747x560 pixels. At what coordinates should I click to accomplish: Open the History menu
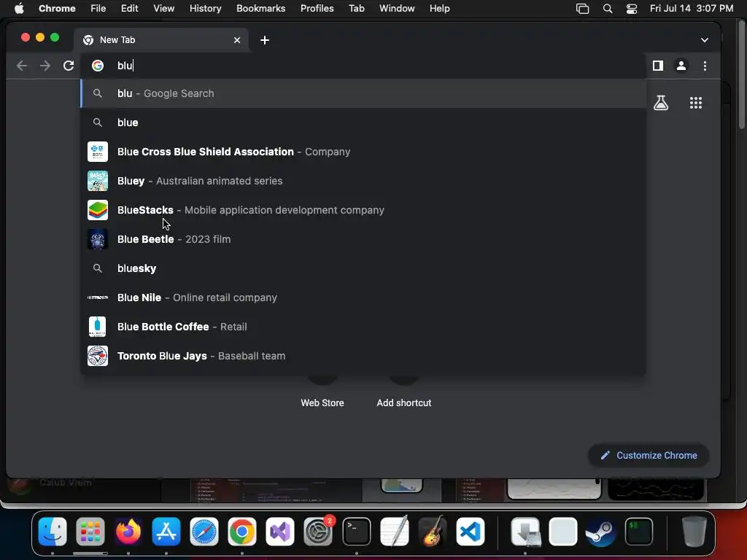pos(205,9)
